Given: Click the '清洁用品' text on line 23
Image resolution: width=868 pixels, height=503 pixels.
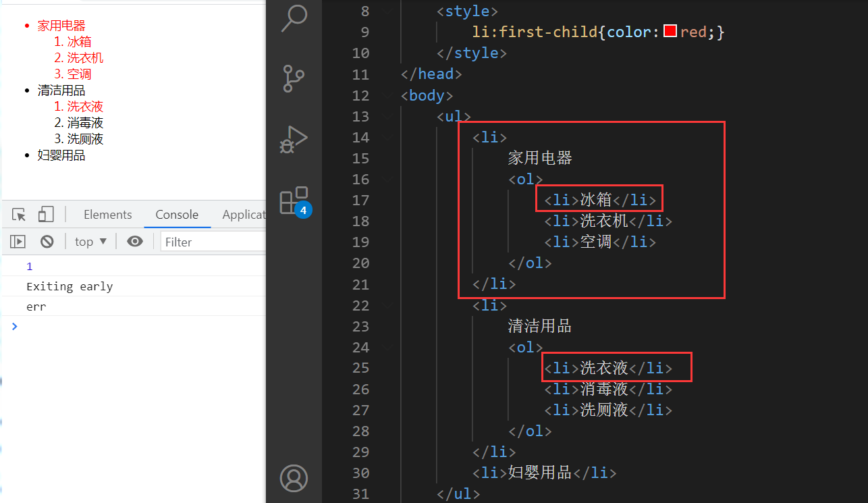Looking at the screenshot, I should click(540, 326).
